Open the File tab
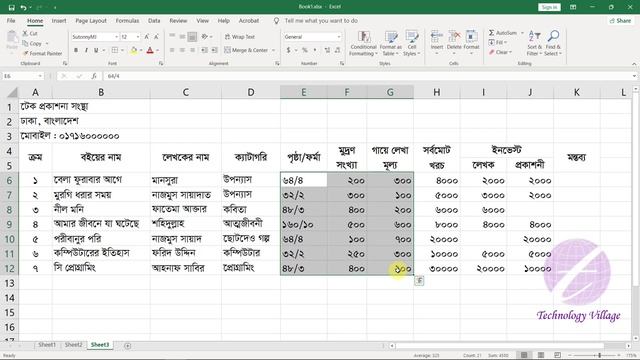 [11, 21]
